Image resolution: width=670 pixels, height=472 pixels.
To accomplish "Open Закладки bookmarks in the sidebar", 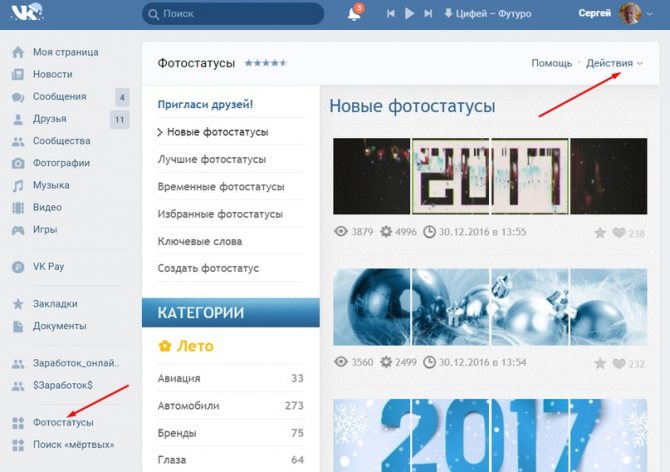I will point(54,303).
